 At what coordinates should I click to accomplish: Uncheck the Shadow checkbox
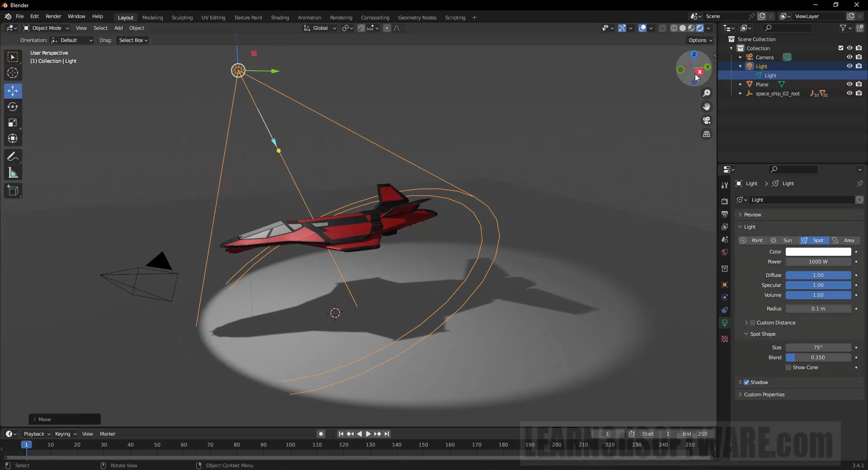pos(746,382)
